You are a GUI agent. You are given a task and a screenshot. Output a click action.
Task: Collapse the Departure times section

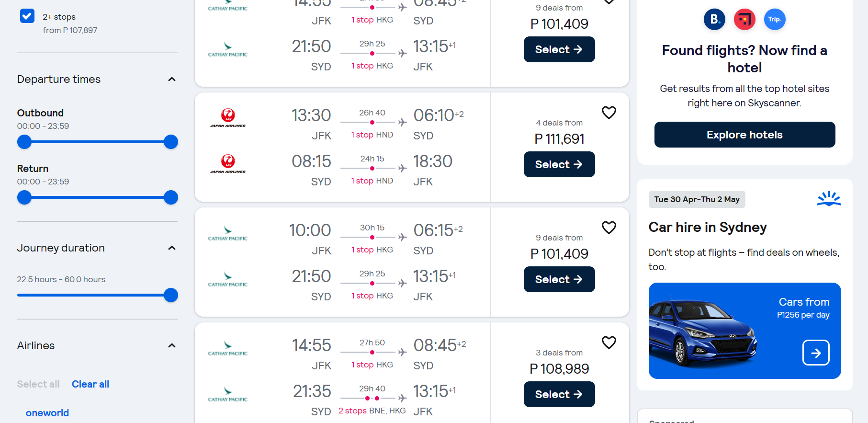tap(172, 79)
